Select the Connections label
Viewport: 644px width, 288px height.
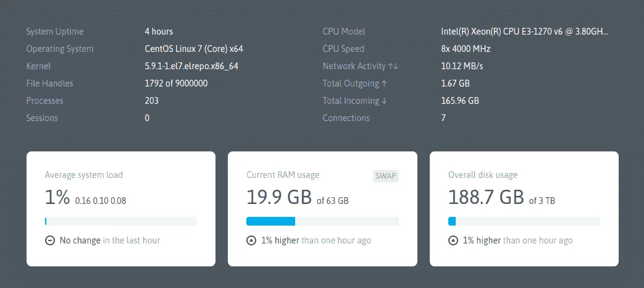(x=346, y=118)
